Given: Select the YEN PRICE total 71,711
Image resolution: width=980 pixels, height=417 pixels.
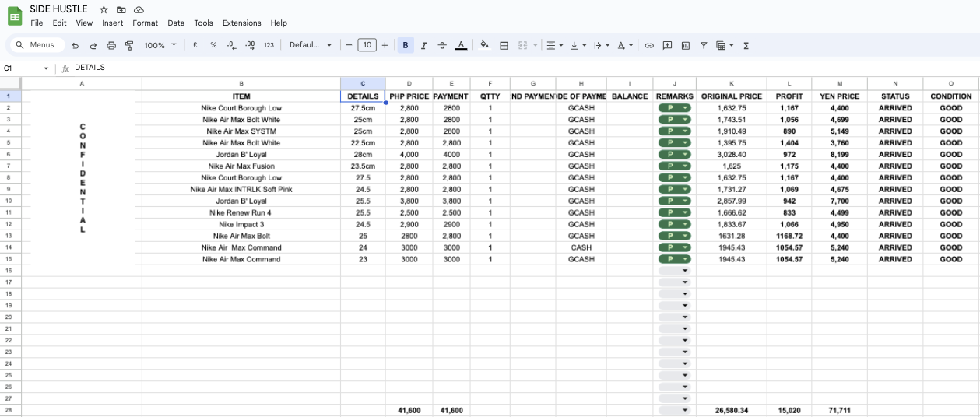Looking at the screenshot, I should [x=839, y=410].
